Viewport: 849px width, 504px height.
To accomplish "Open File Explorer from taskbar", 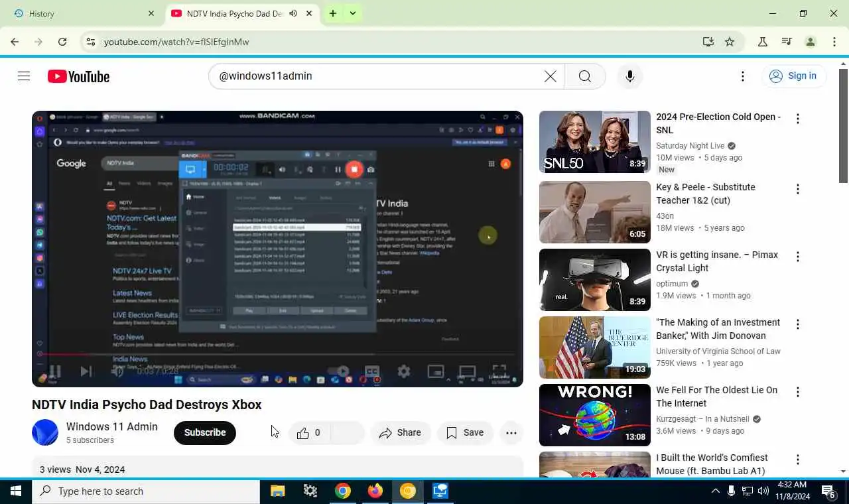I will pos(277,491).
